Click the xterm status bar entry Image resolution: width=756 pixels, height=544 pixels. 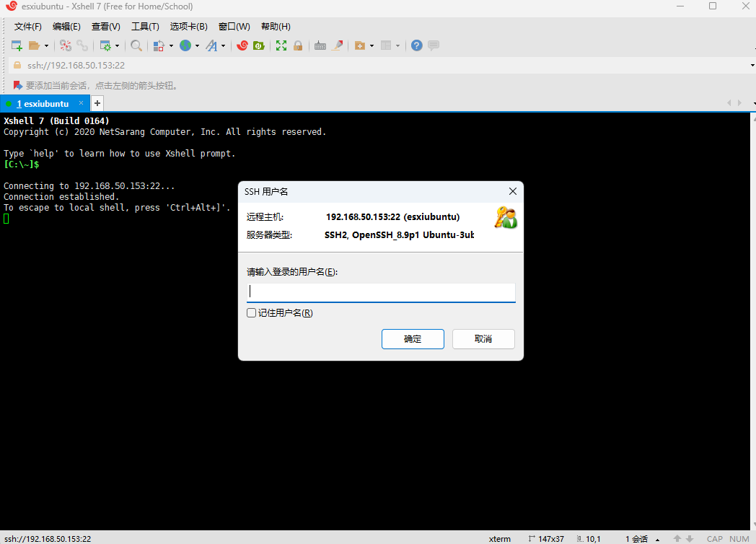pos(499,539)
